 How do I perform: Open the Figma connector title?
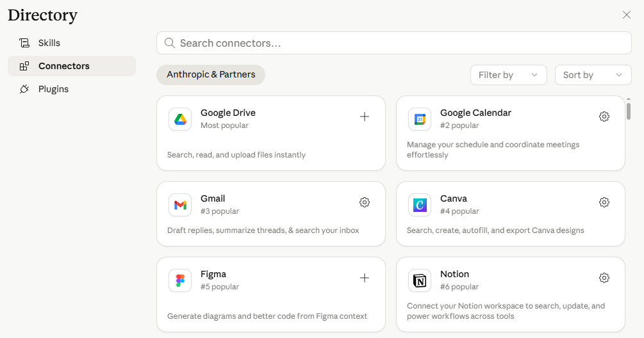[213, 274]
